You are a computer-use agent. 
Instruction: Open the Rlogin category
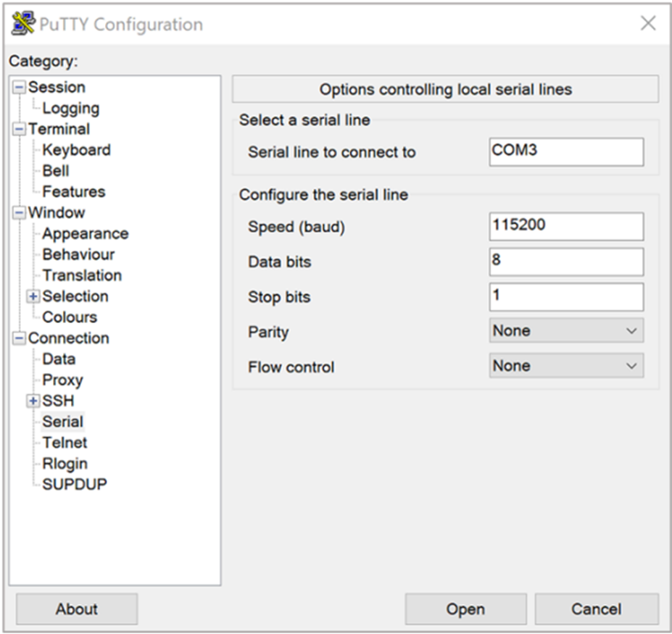coord(65,464)
